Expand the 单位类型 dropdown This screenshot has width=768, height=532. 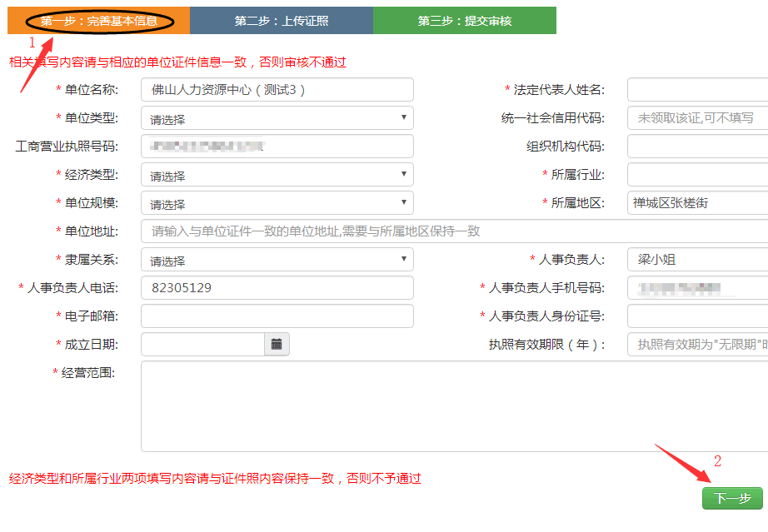point(277,118)
